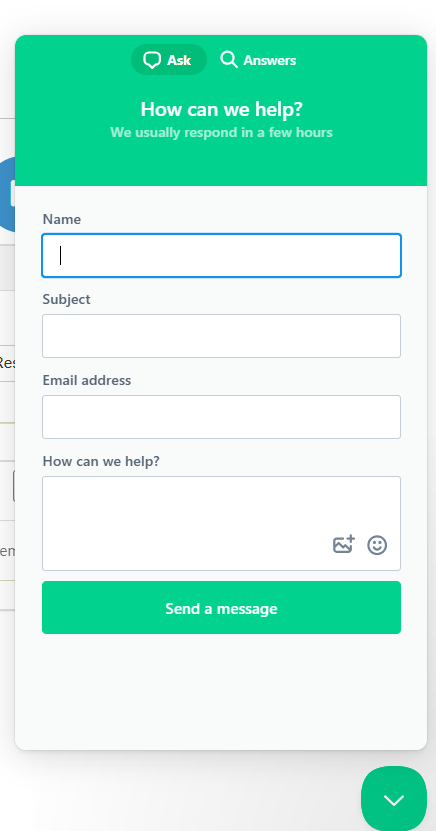The image size is (436, 831).
Task: Click the 'How can we help?' message label
Action: (x=101, y=461)
